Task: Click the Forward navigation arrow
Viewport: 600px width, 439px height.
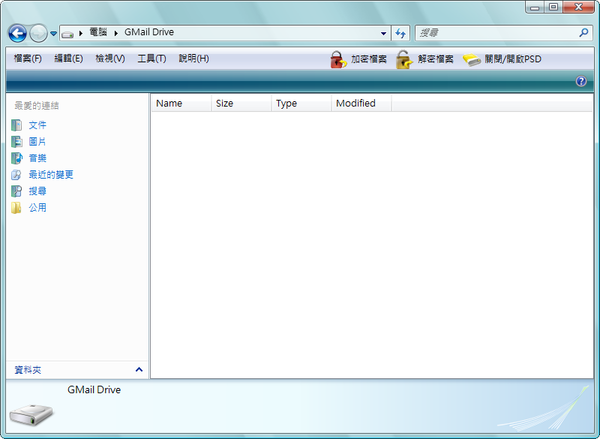Action: (x=39, y=33)
